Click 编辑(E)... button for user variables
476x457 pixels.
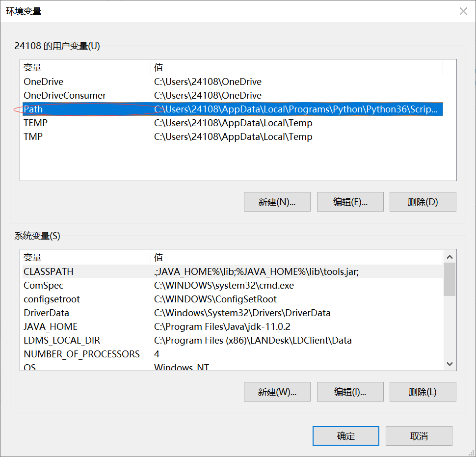point(350,202)
